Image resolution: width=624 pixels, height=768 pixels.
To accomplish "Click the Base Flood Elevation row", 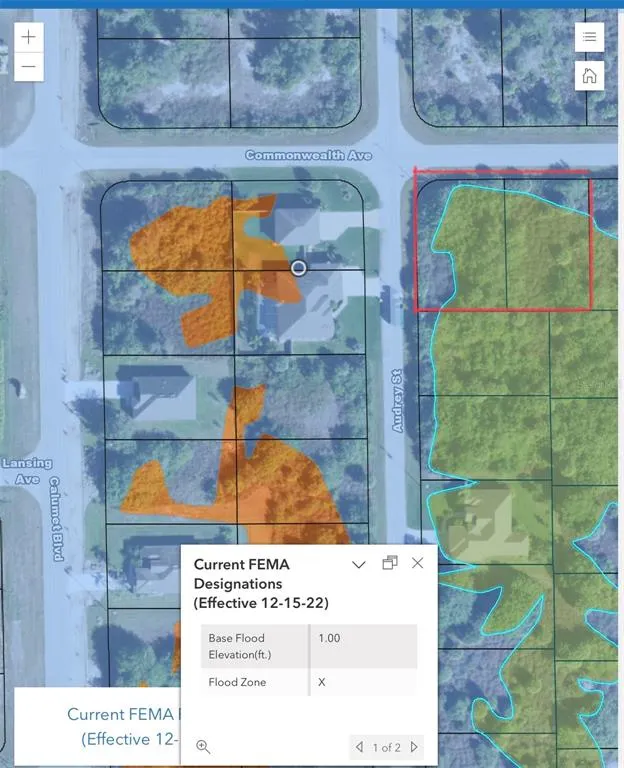I will click(x=308, y=646).
